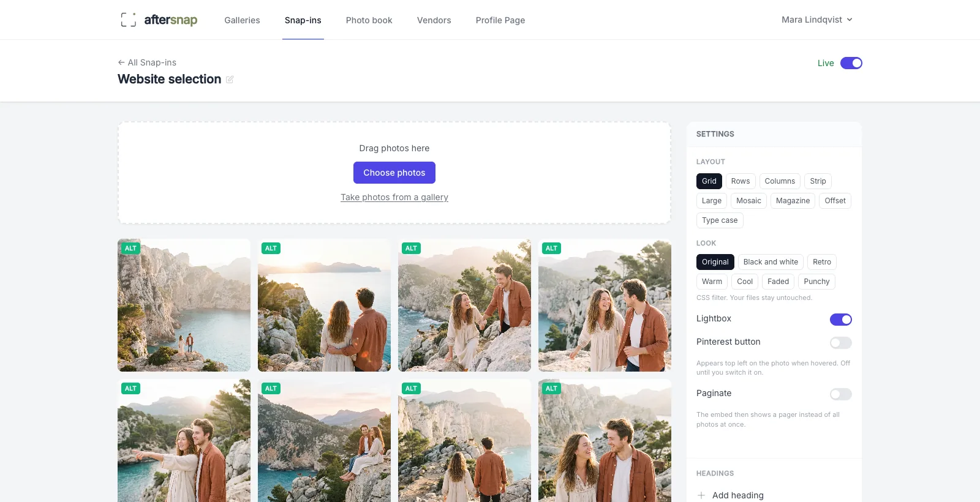Image resolution: width=980 pixels, height=502 pixels.
Task: Choose the Large layout
Action: [711, 201]
